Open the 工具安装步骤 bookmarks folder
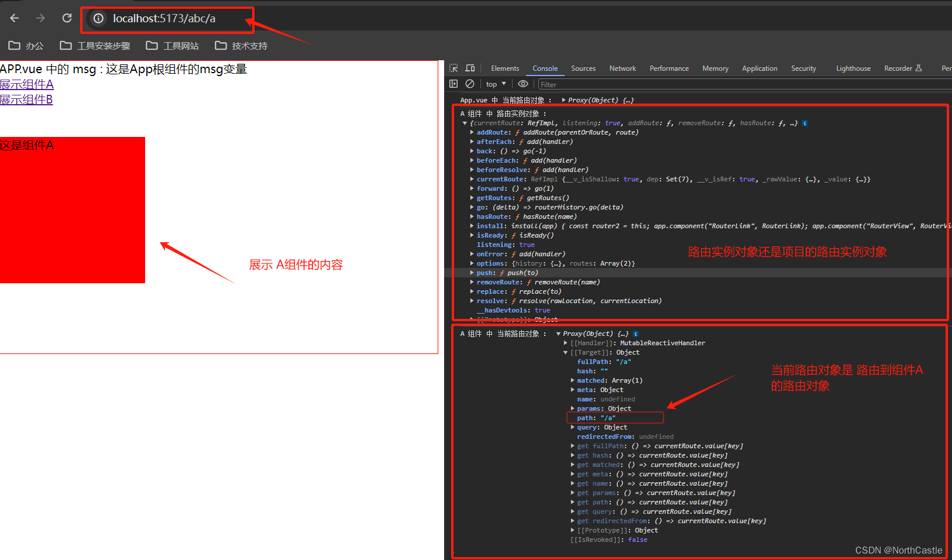The width and height of the screenshot is (952, 560). [x=95, y=46]
